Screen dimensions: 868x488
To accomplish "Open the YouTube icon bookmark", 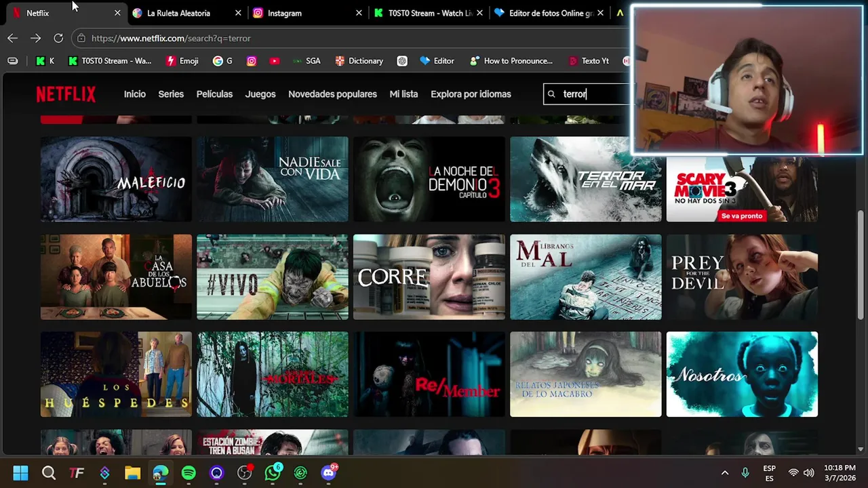I will click(x=274, y=61).
